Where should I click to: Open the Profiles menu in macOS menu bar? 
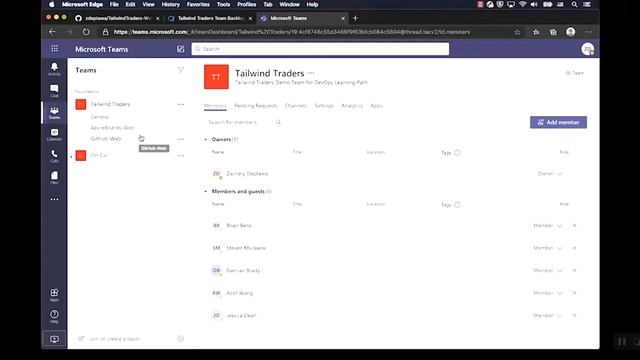coord(247,4)
